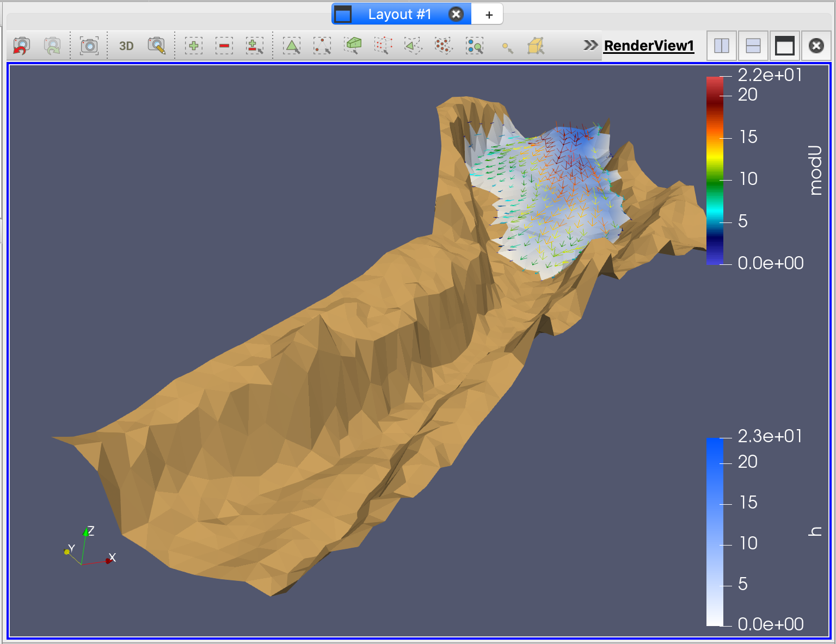Image resolution: width=836 pixels, height=644 pixels.
Task: Activate Select Cells On surface tool
Action: [x=292, y=46]
